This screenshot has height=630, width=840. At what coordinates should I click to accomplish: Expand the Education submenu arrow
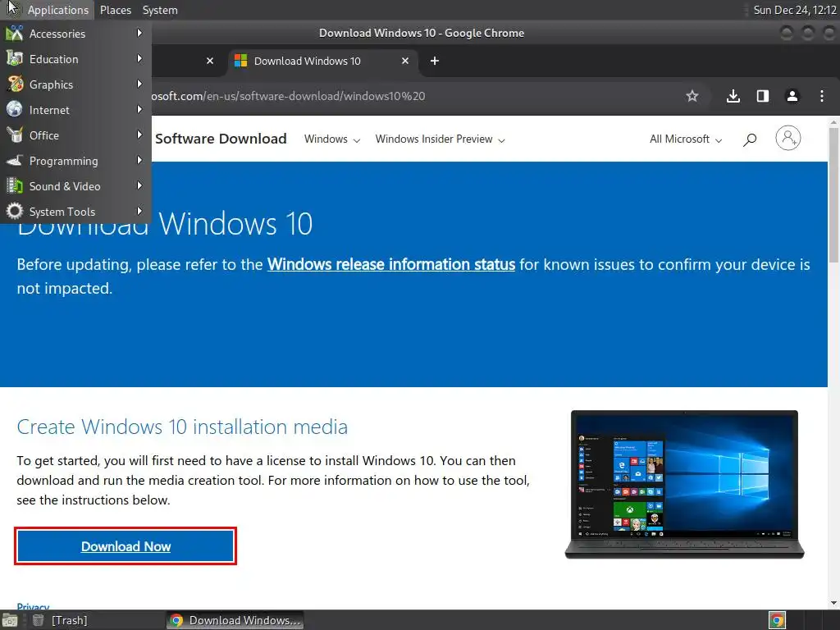coord(139,58)
